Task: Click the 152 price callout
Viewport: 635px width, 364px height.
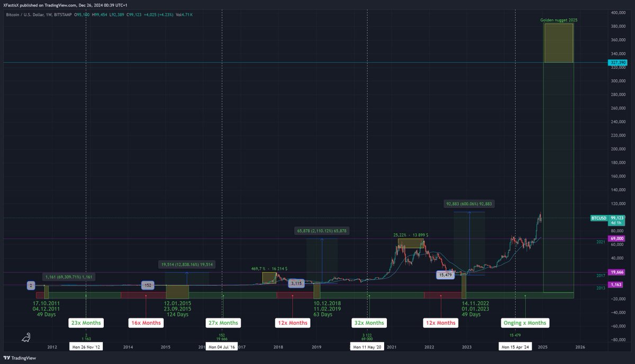Action: (x=148, y=285)
